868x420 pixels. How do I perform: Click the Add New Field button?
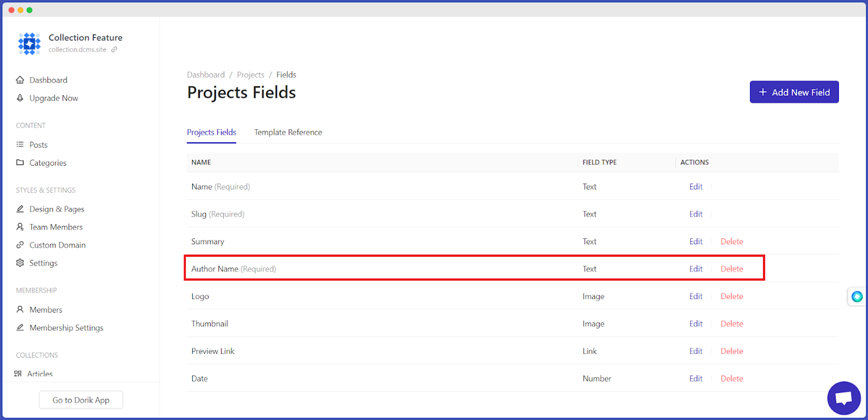click(x=794, y=92)
